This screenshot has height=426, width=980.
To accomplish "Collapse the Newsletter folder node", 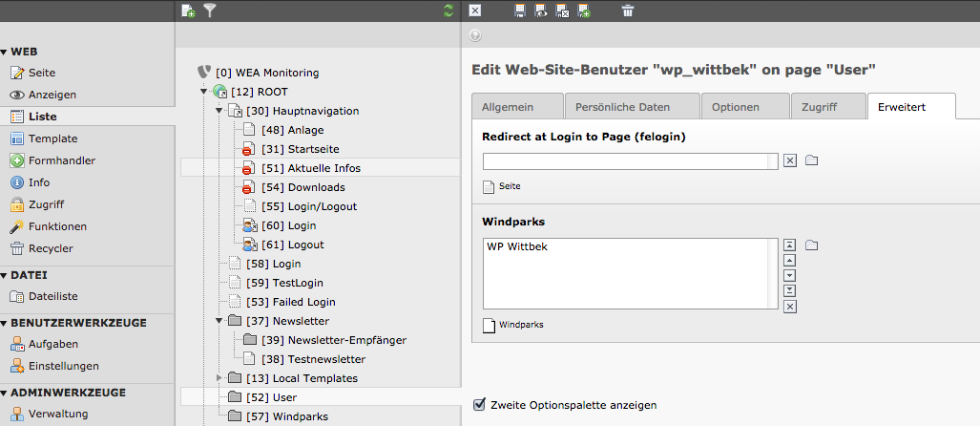I will tap(219, 321).
